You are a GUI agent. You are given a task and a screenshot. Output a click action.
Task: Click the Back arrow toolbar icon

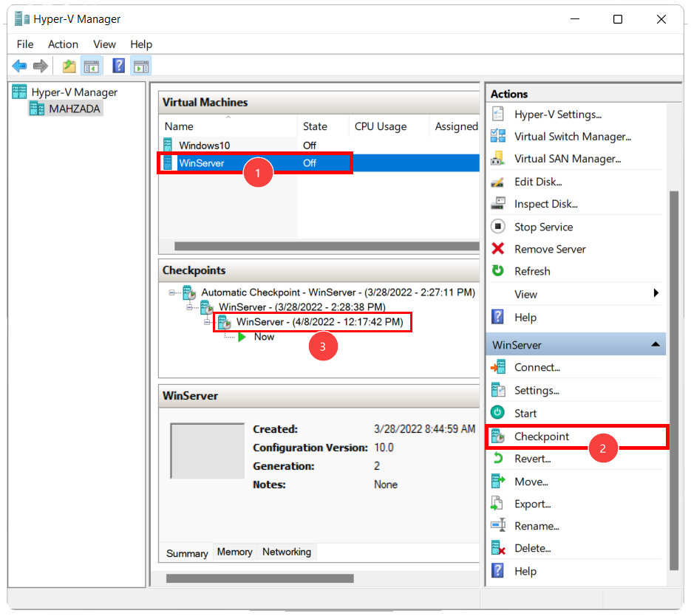pos(19,66)
